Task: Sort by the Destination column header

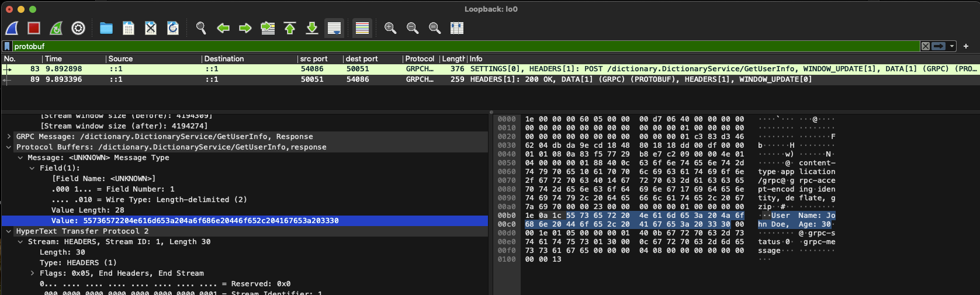Action: tap(249, 59)
